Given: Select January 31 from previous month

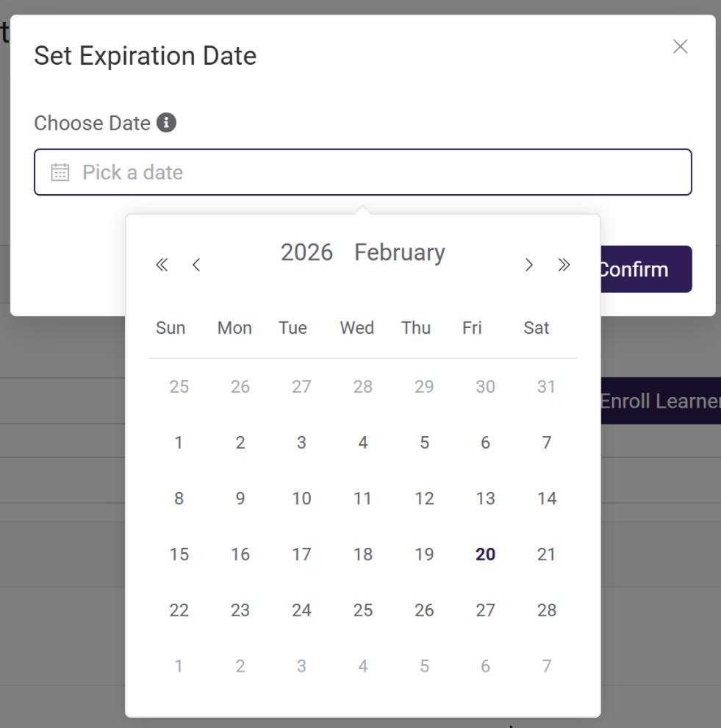Looking at the screenshot, I should [546, 387].
